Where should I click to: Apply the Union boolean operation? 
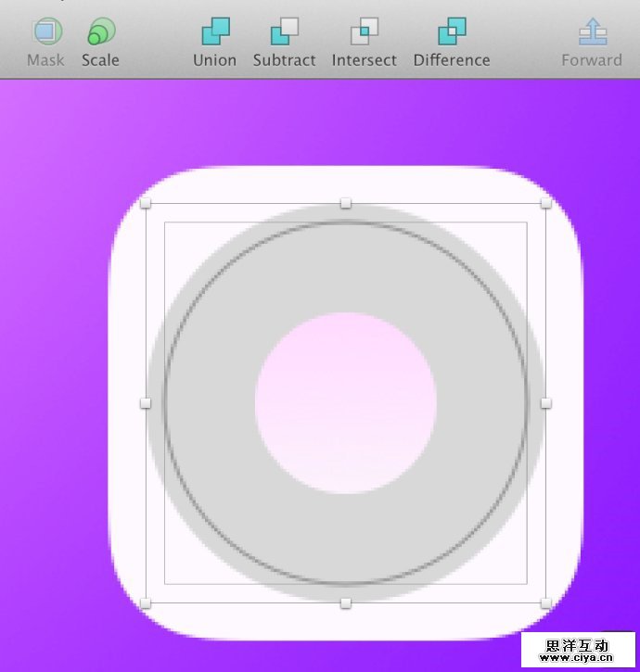(214, 34)
